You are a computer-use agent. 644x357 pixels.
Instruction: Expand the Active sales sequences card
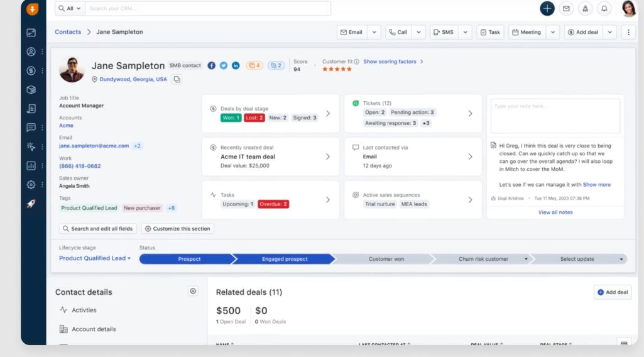coord(470,200)
